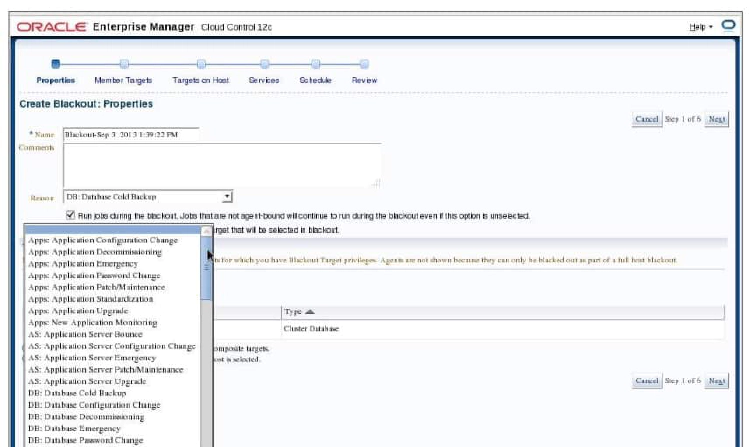The height and width of the screenshot is (447, 750).
Task: Select DB: Database Cold Backup option
Action: pyautogui.click(x=77, y=393)
